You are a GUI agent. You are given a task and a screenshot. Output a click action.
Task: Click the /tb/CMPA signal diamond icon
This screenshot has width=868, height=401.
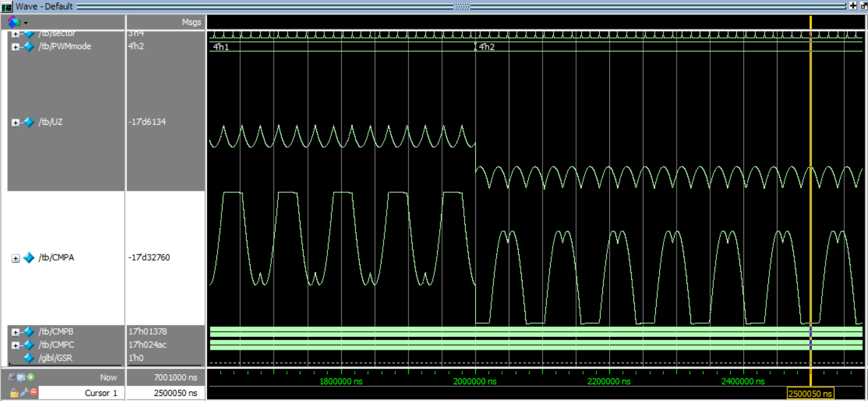pos(29,258)
